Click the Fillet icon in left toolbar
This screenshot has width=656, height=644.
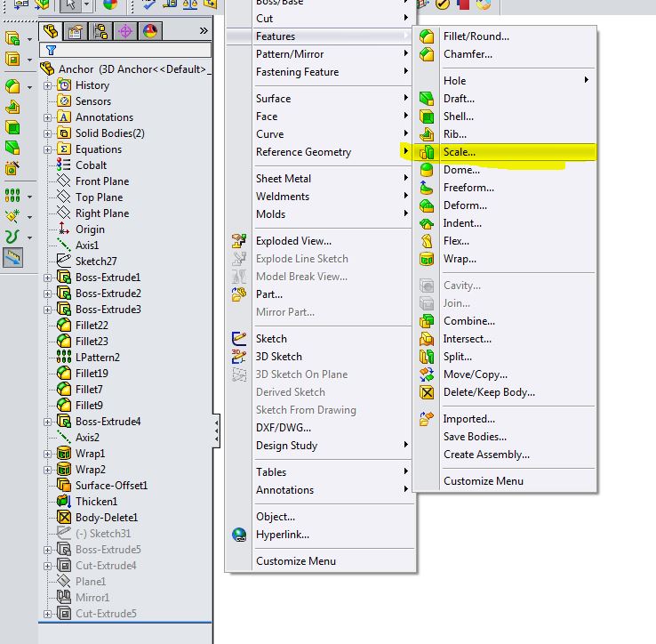coord(12,86)
